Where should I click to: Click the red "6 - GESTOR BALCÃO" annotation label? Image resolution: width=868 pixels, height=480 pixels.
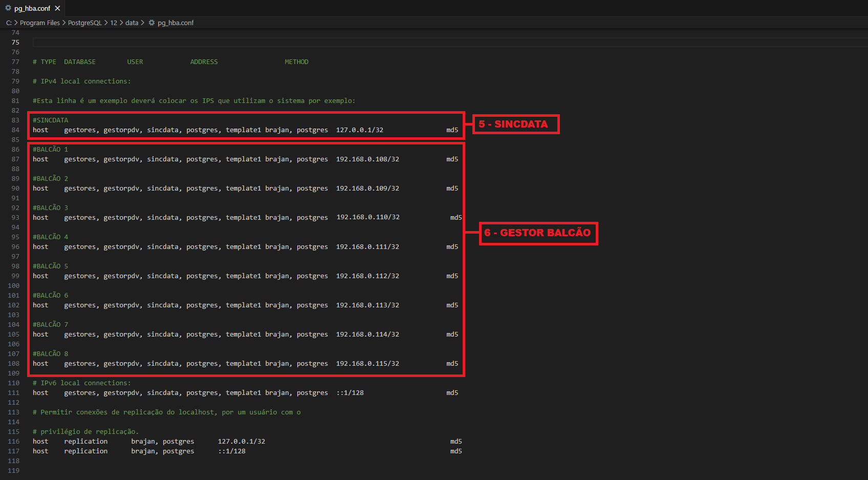tap(538, 233)
